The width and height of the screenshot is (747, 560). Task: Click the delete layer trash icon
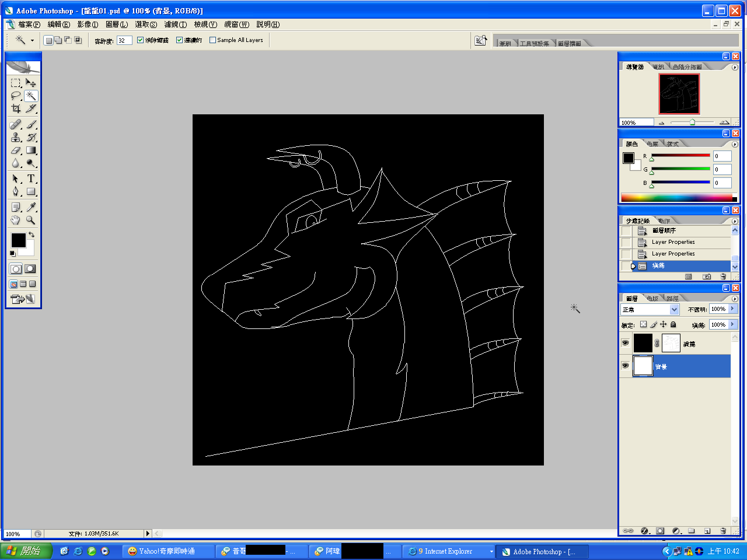pyautogui.click(x=723, y=531)
